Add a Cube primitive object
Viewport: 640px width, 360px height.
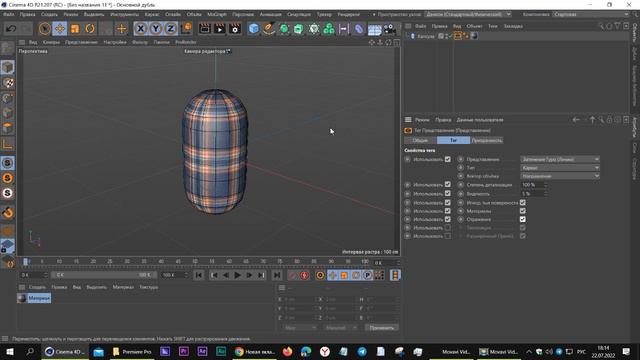[253, 29]
